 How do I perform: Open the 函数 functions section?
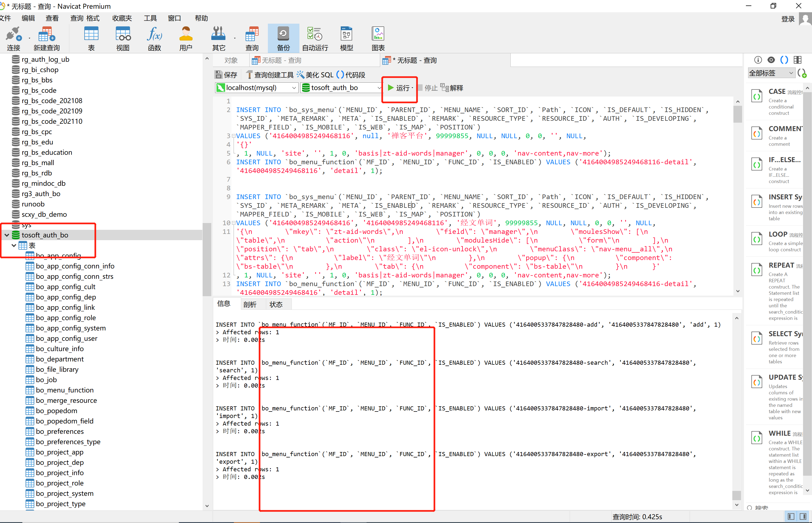[154, 38]
